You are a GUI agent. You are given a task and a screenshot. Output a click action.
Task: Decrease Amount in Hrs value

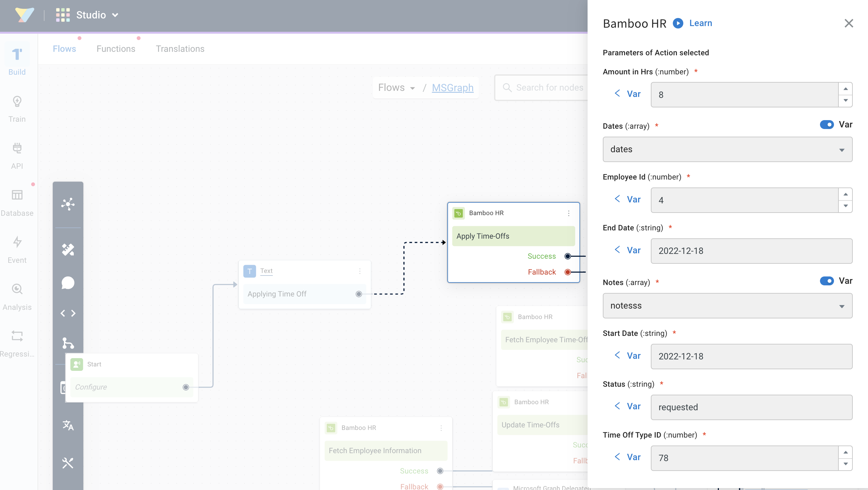[845, 100]
